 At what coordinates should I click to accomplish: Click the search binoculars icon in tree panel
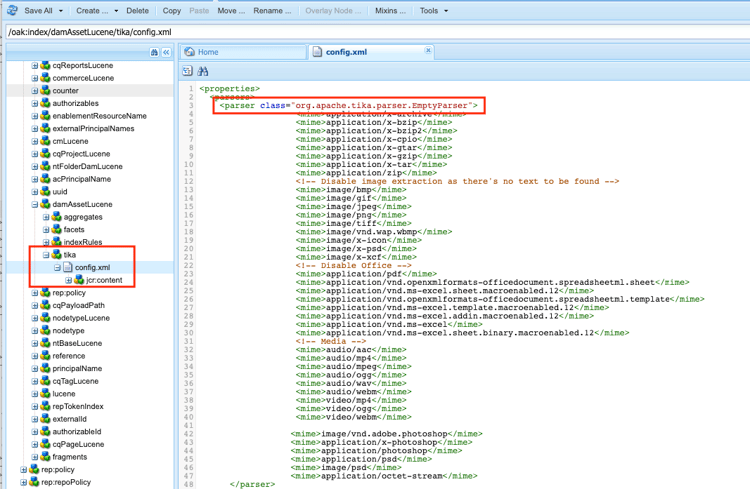(154, 52)
